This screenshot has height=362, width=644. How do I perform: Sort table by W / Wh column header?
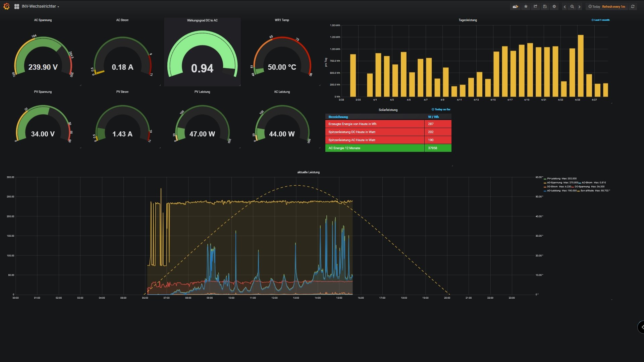point(433,117)
